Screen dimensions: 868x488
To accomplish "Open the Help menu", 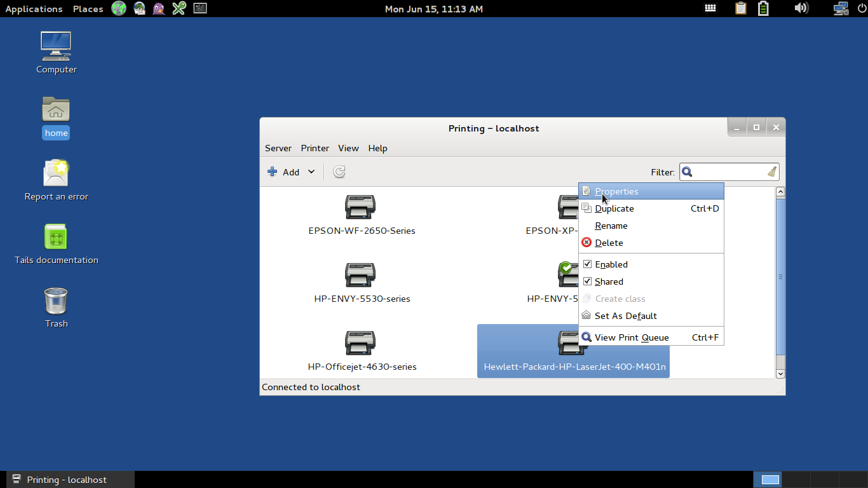I will [377, 148].
